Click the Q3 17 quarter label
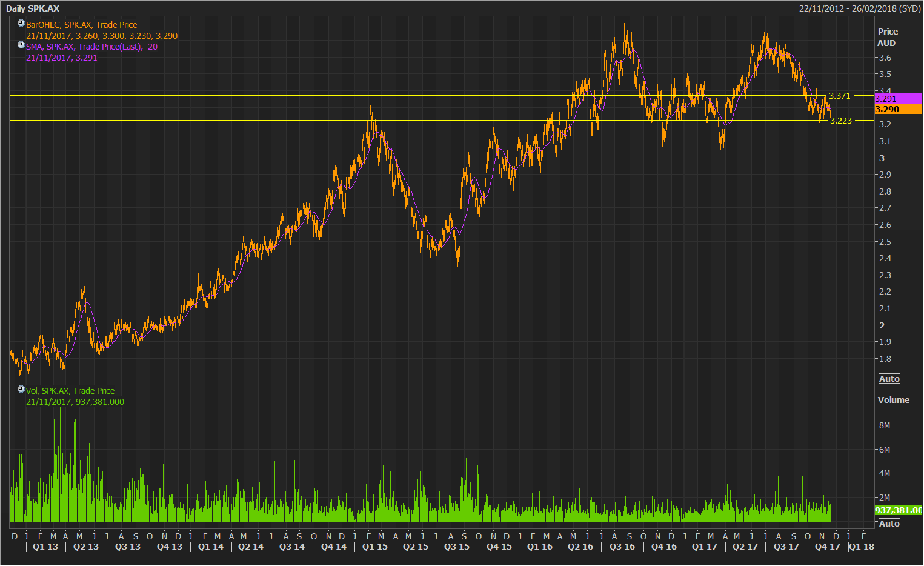Viewport: 924px width, 566px height. [x=786, y=547]
